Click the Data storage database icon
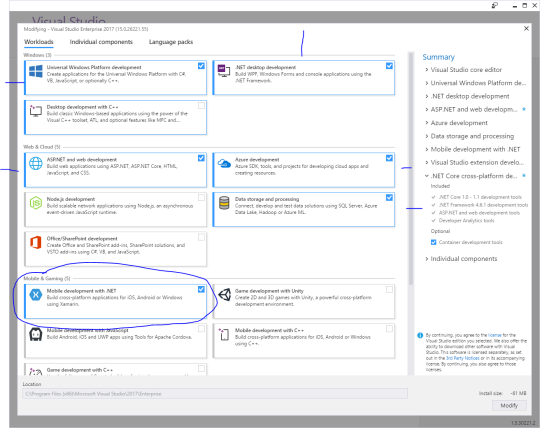 click(224, 203)
